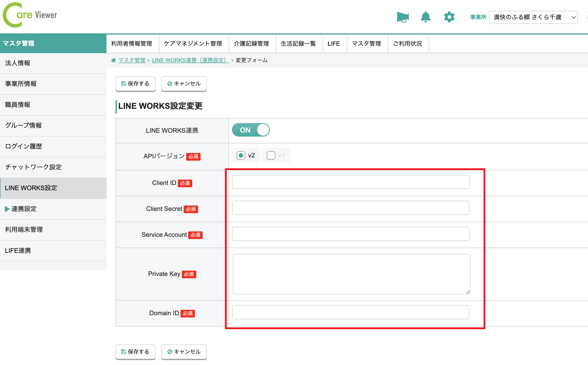Screen dimensions: 588x365
Task: Switch to the LIFE tab
Action: point(334,43)
